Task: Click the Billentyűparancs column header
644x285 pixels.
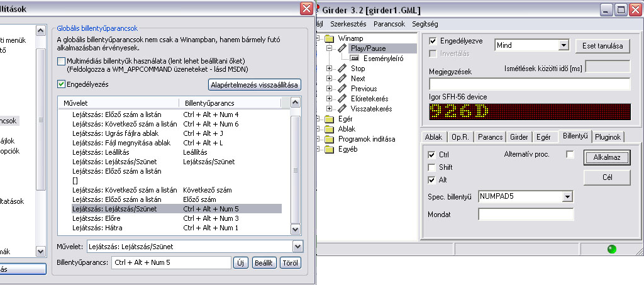Action: 230,103
